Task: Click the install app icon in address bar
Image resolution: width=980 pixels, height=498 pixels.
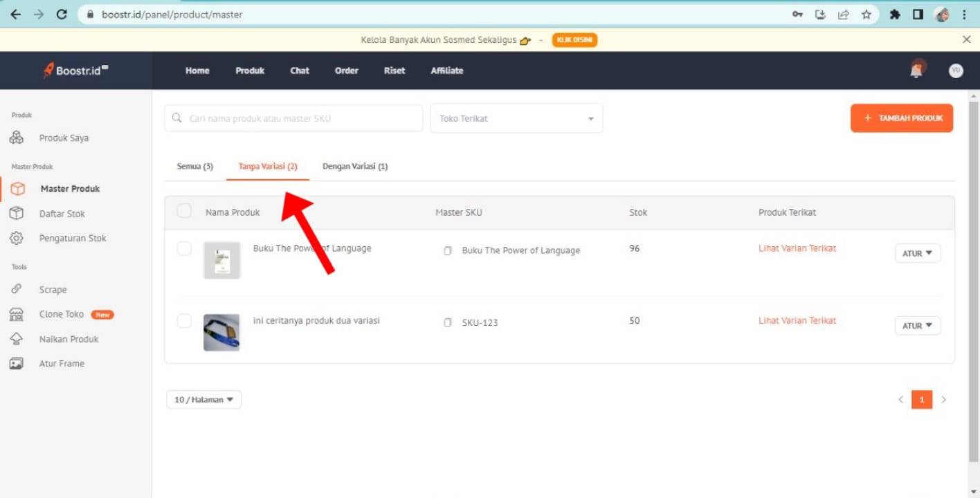Action: click(820, 14)
